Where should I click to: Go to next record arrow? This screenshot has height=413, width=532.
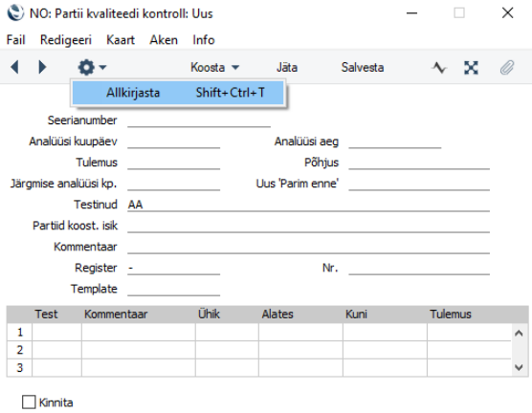pos(42,67)
